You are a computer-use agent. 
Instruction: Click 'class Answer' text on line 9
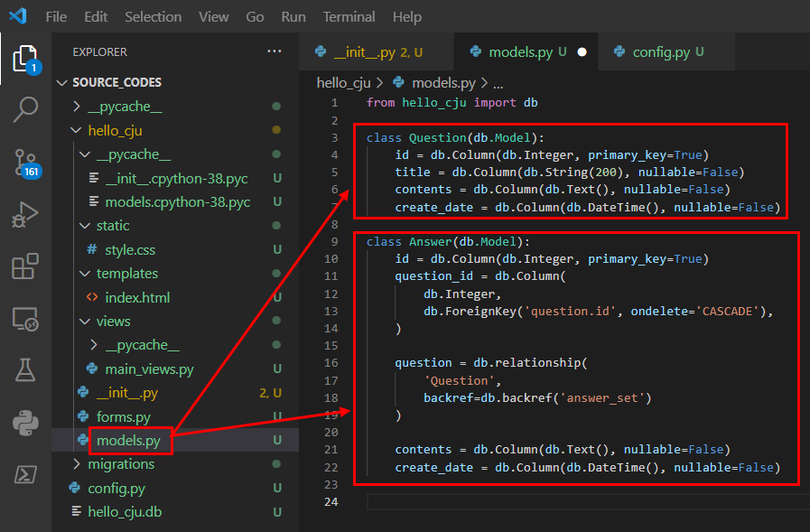click(409, 242)
